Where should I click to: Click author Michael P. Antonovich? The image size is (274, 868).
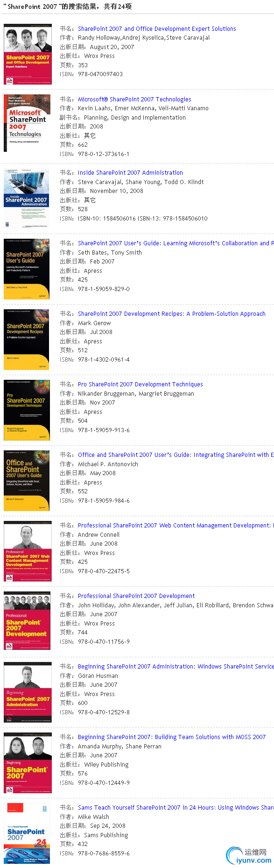(108, 464)
